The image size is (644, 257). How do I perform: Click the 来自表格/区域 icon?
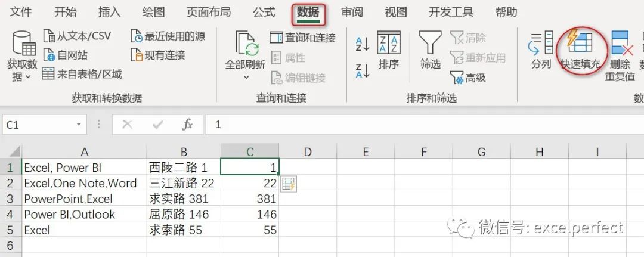[48, 73]
